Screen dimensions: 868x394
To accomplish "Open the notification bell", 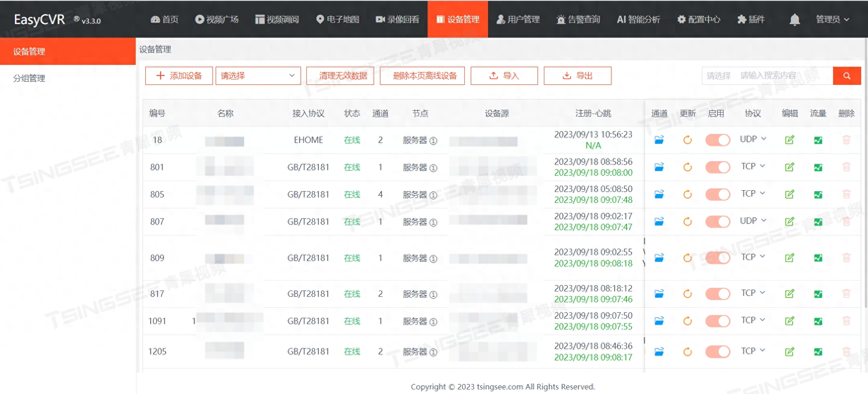I will coord(794,20).
